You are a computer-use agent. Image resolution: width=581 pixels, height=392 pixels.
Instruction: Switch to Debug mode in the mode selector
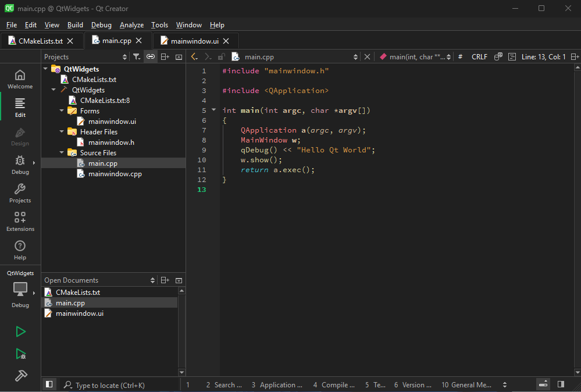(20, 165)
